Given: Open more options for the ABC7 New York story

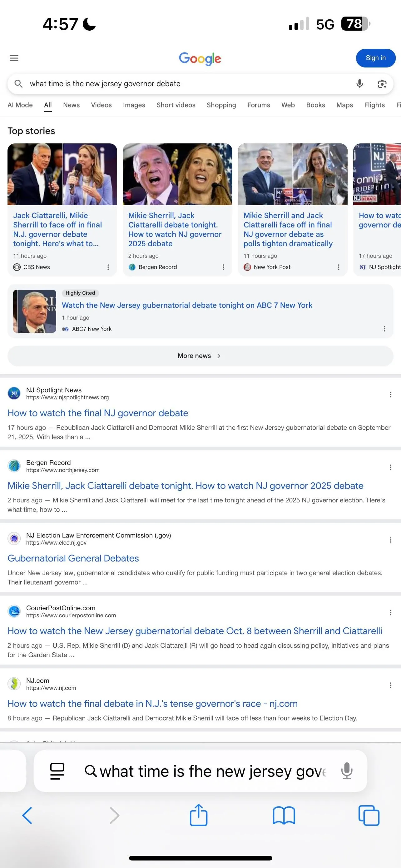Looking at the screenshot, I should pyautogui.click(x=384, y=328).
